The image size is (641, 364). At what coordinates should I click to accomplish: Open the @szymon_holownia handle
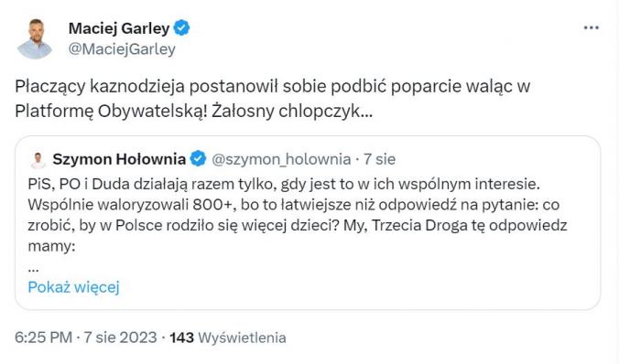click(281, 159)
